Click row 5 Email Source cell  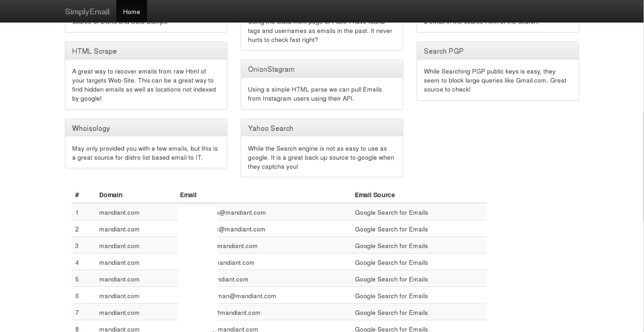[391, 279]
